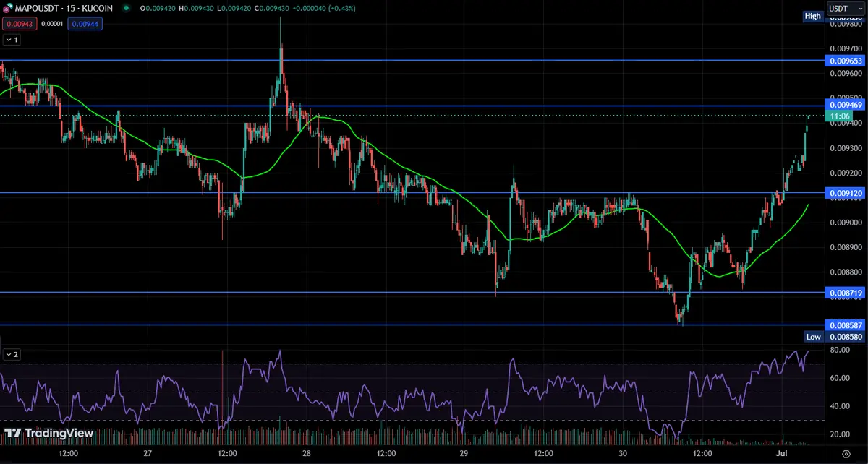
Task: Click the 11:06 countdown price label
Action: (x=840, y=116)
